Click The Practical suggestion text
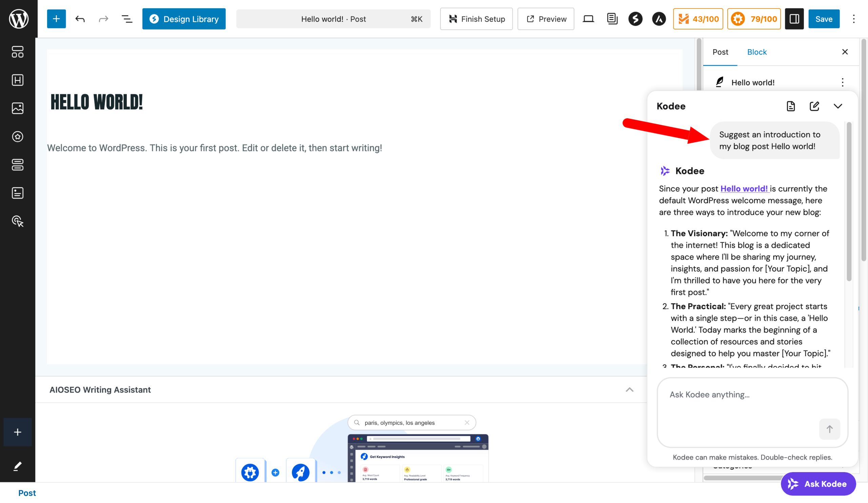This screenshot has width=868, height=503. click(750, 330)
